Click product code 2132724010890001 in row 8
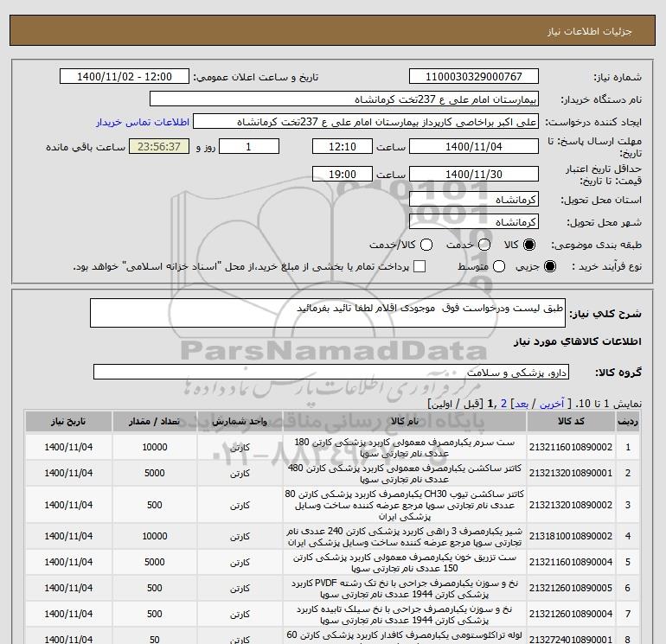The image size is (666, 644). tap(571, 639)
